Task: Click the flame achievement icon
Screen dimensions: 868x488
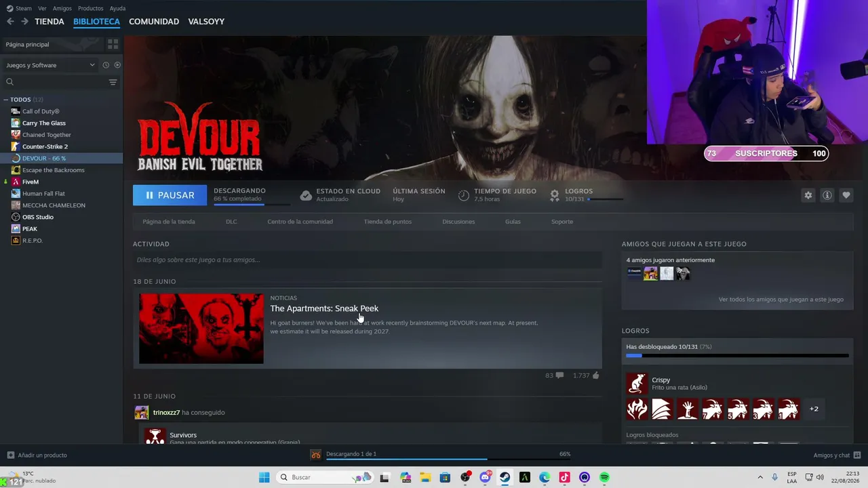Action: (x=637, y=409)
